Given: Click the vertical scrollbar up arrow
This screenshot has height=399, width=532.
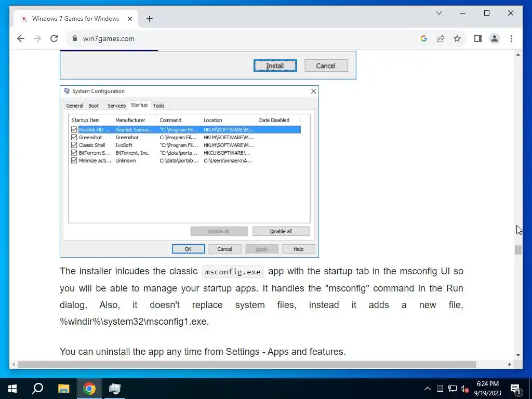Looking at the screenshot, I should (x=518, y=55).
